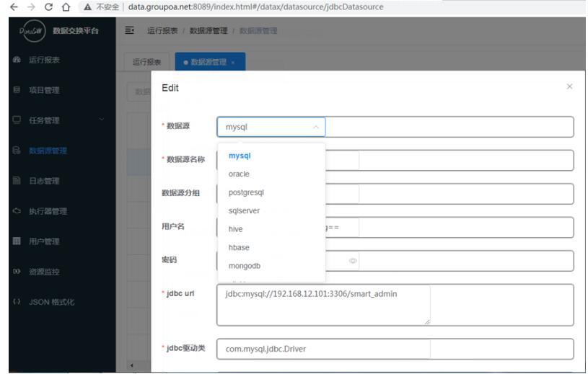
Task: Click the 运行报表 dashboard sidebar icon
Action: [17, 60]
